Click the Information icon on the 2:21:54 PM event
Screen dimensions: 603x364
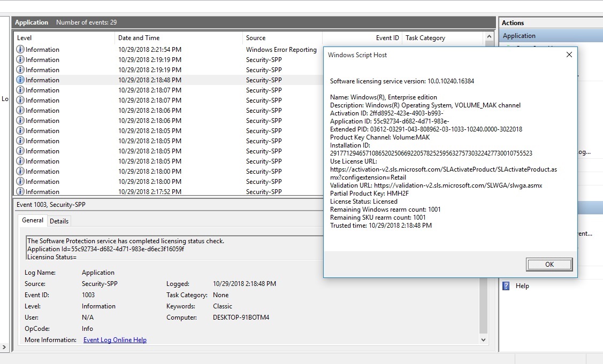(x=19, y=49)
